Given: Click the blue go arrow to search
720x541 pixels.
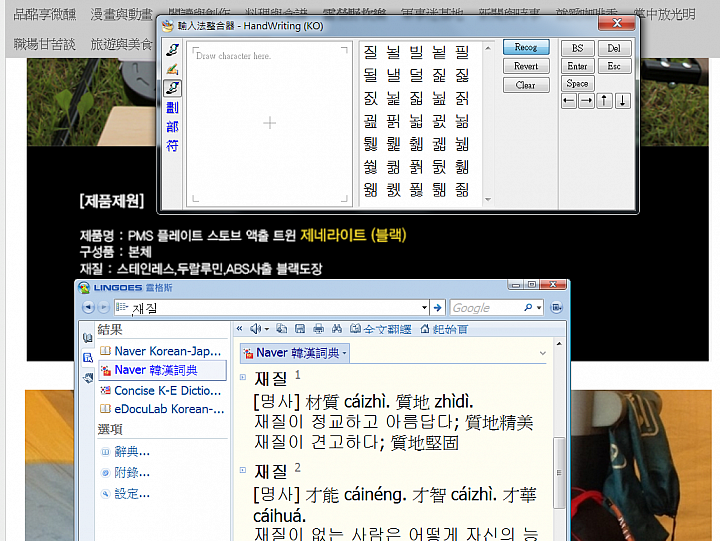Looking at the screenshot, I should [438, 308].
